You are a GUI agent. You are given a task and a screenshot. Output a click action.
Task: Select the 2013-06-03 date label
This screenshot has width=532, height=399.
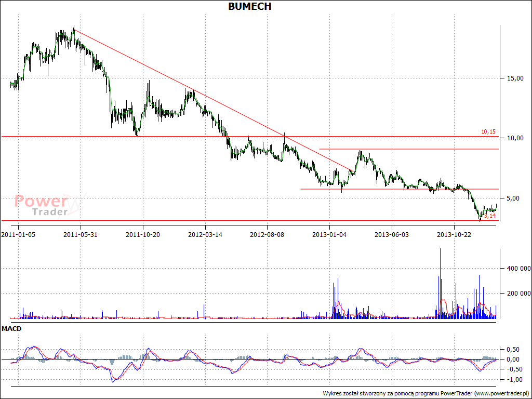click(392, 234)
